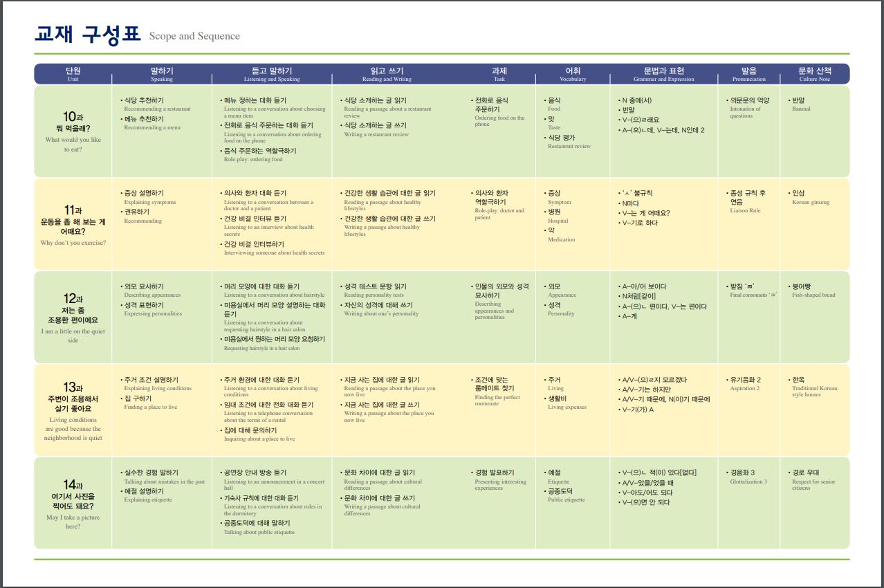Click the "한옥" traditional houses entry
The height and width of the screenshot is (588, 884).
800,380
